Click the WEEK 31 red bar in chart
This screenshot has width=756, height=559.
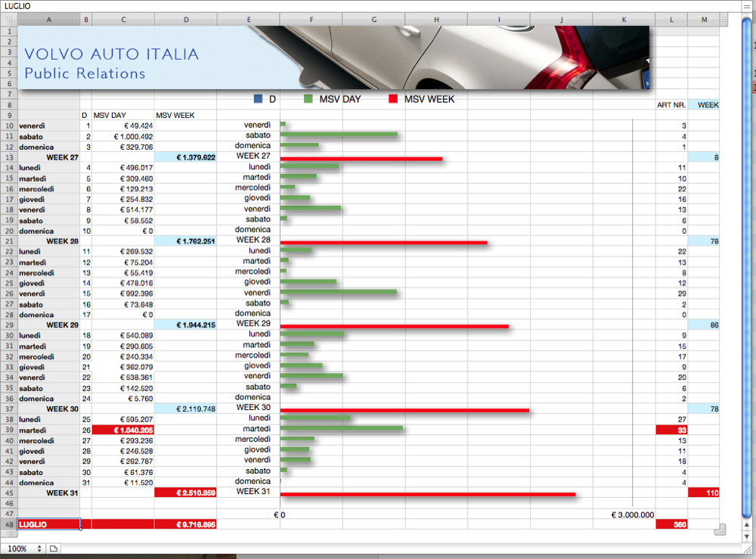click(x=427, y=495)
